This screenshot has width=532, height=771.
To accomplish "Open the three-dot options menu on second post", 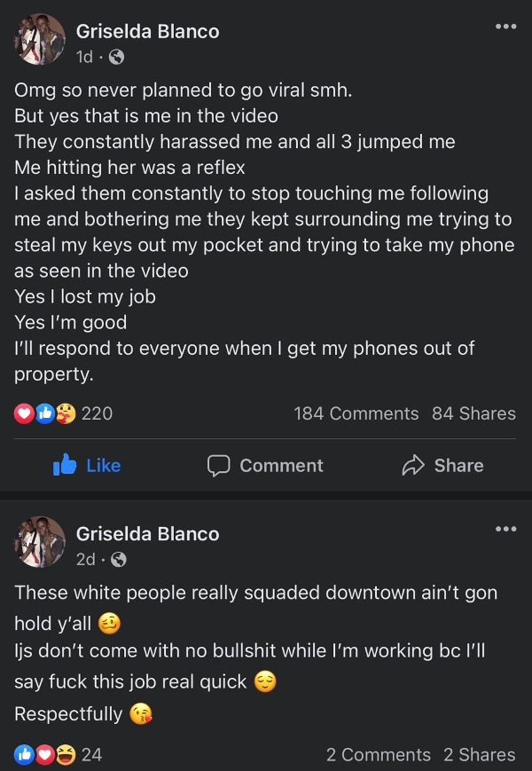I will click(506, 529).
